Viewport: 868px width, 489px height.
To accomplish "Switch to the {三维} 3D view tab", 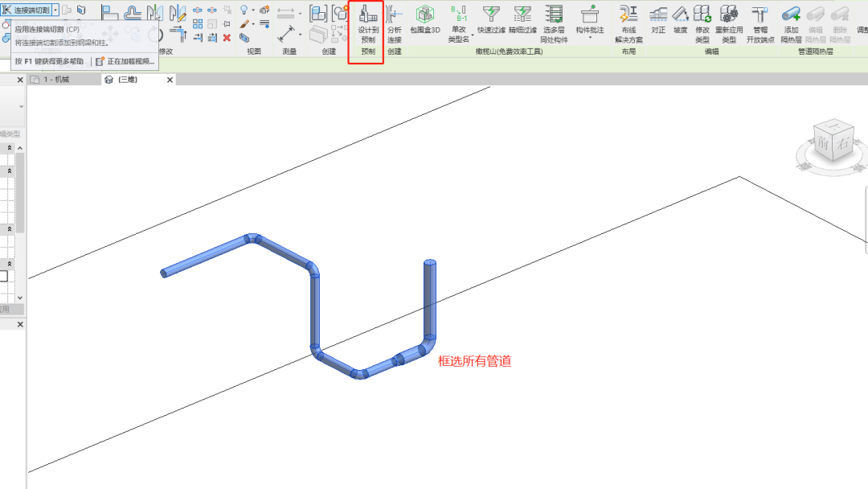I will [x=128, y=80].
